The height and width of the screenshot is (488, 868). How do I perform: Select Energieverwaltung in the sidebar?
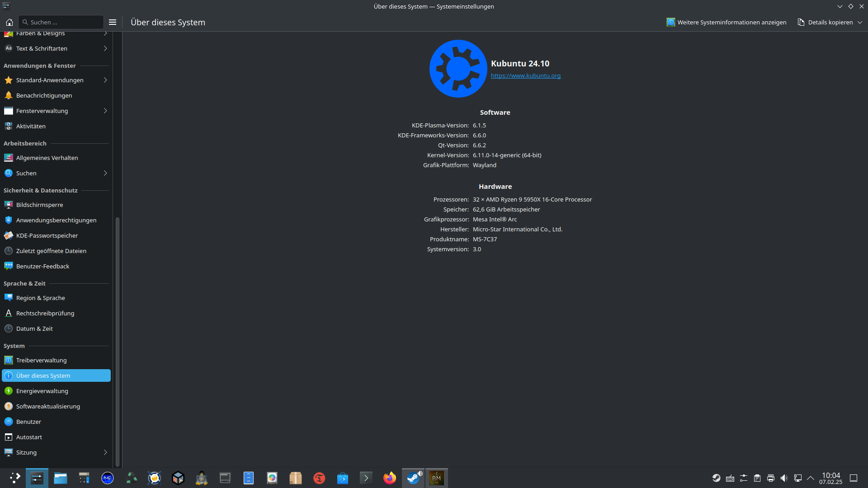(42, 391)
